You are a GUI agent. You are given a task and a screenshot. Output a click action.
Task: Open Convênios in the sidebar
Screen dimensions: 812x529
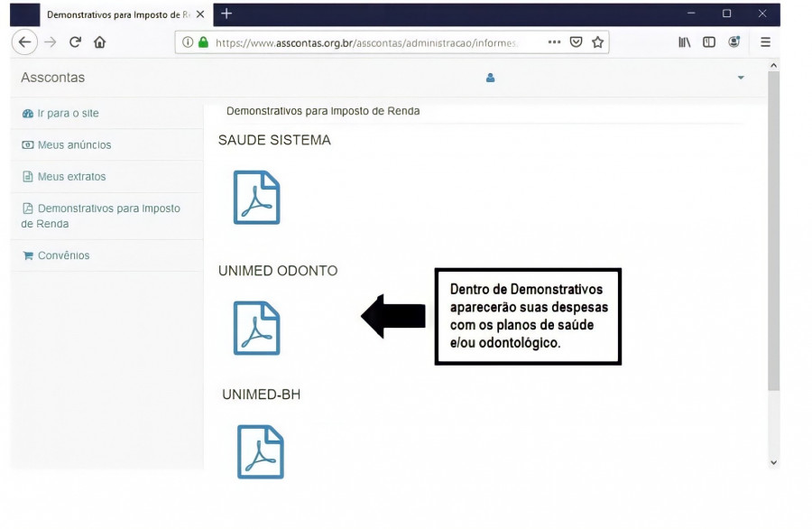(x=56, y=255)
